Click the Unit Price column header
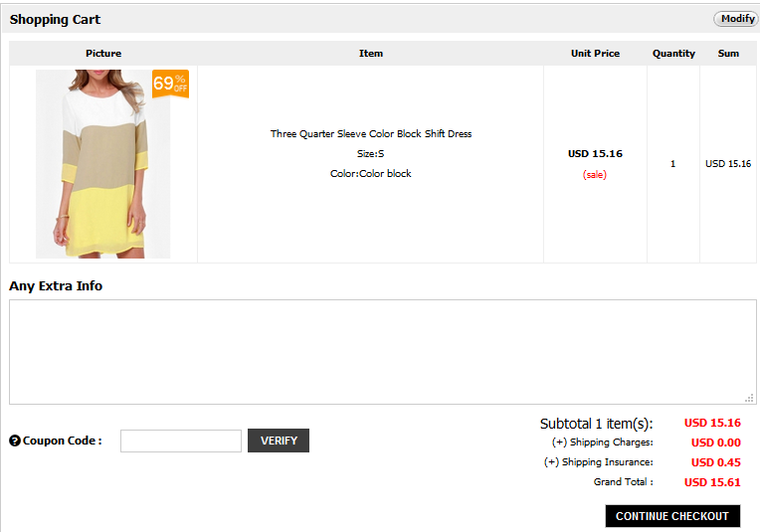The image size is (760, 532). [595, 54]
